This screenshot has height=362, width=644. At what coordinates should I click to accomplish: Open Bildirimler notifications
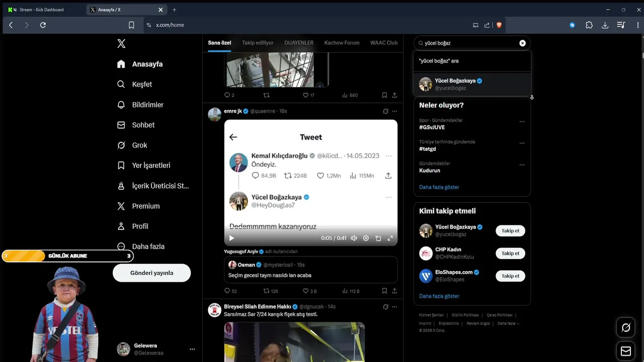140,105
